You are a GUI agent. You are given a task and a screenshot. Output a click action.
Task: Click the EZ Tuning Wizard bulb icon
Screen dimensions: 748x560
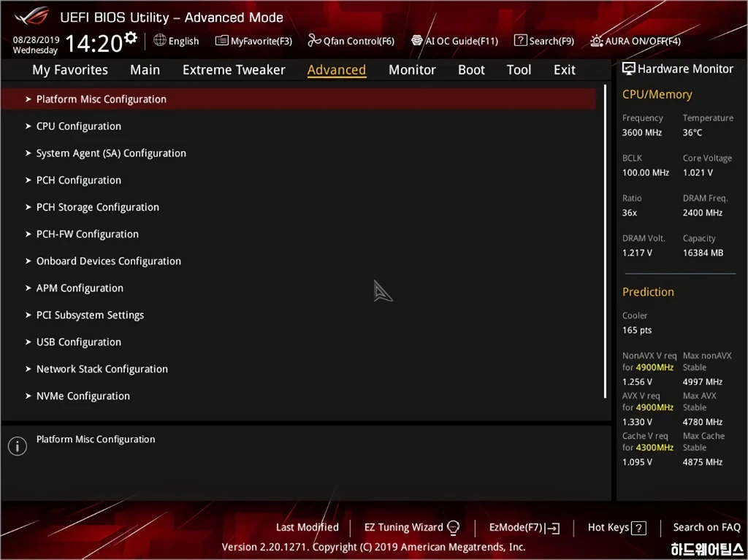coord(453,528)
